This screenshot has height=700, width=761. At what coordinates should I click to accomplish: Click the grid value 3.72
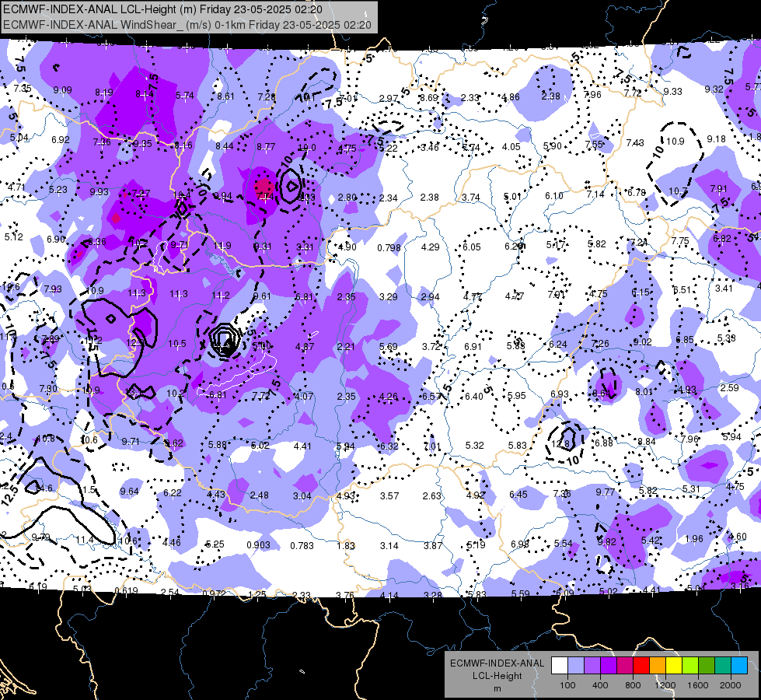431,347
